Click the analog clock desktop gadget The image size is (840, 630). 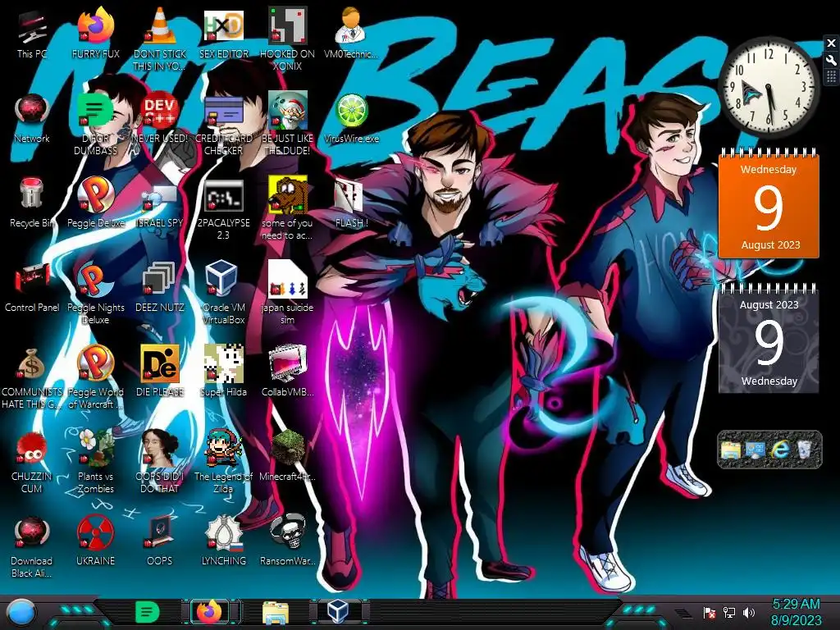768,86
